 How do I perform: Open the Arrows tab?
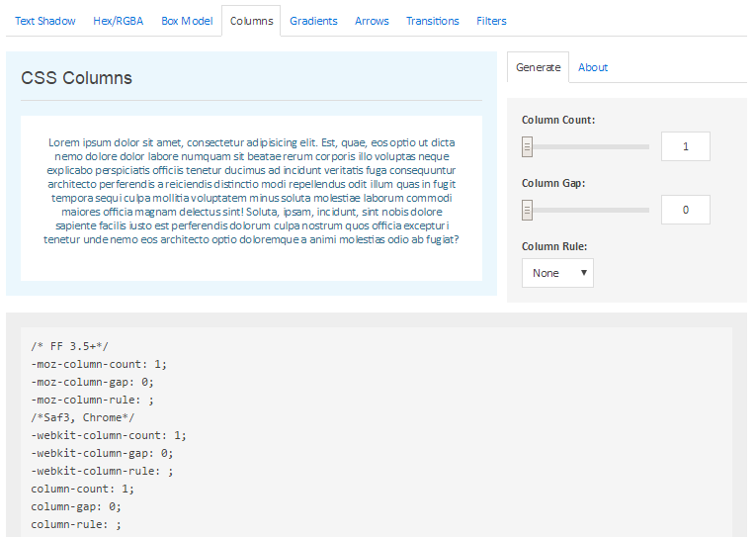click(x=372, y=21)
